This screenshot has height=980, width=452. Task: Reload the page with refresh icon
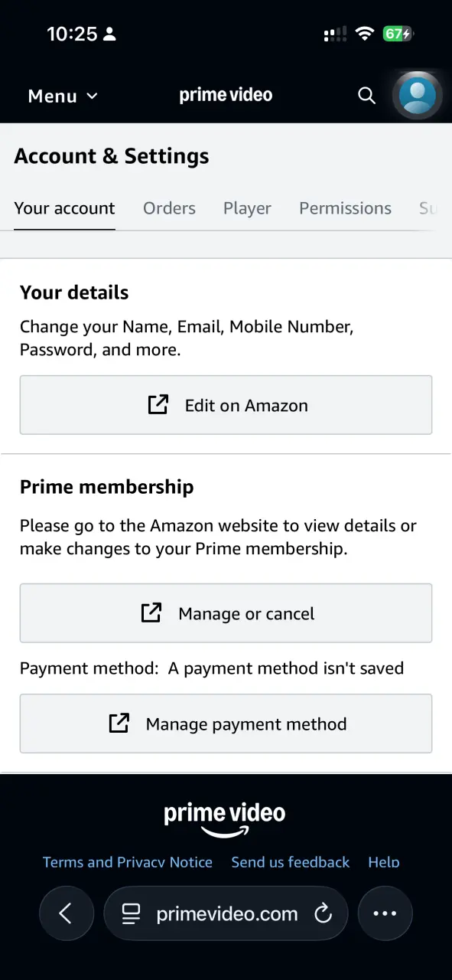pos(323,913)
